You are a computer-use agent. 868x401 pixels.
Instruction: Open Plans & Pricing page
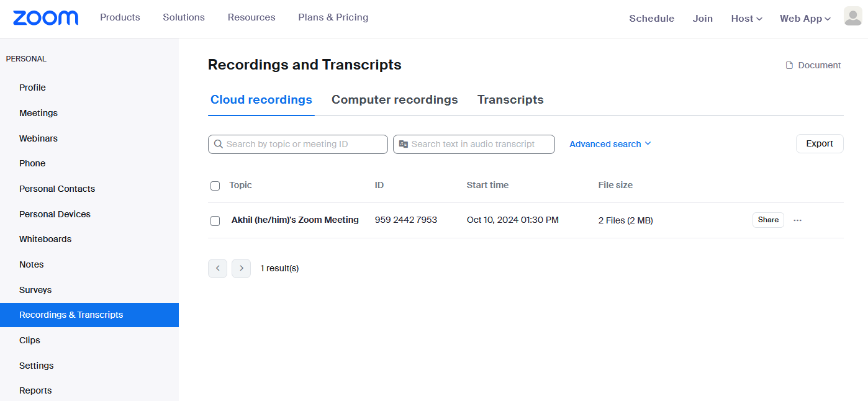coord(333,17)
